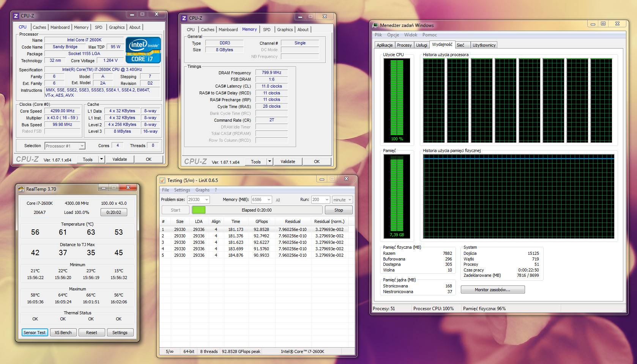Click Validate in the CPU-Z Processor window
The height and width of the screenshot is (364, 637).
pyautogui.click(x=120, y=160)
